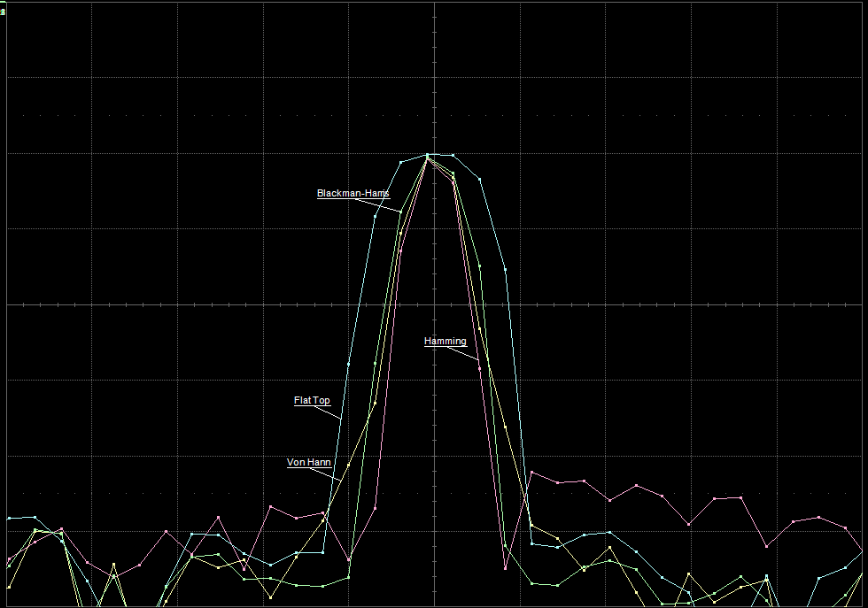
Task: Click the end of the Flat Top leader line
Action: tap(341, 417)
